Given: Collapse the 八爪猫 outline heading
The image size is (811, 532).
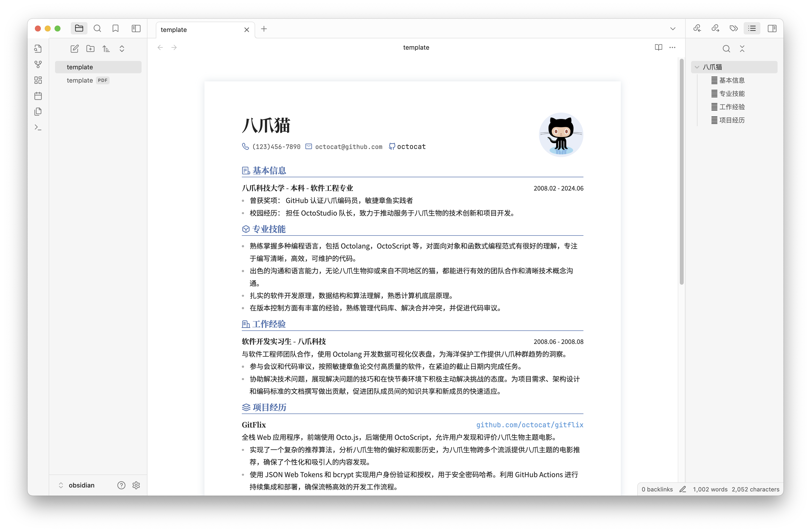Looking at the screenshot, I should tap(697, 67).
